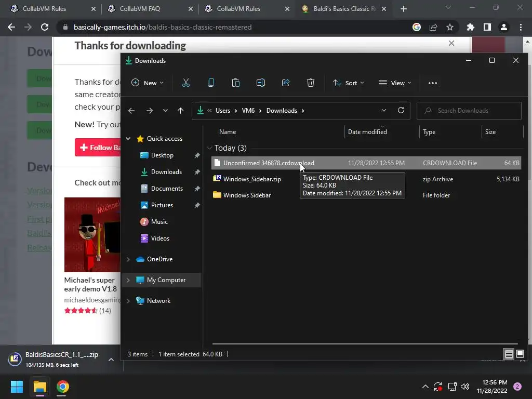The height and width of the screenshot is (399, 532).
Task: Click the Delete trash icon in the Explorer toolbar
Action: tap(311, 83)
